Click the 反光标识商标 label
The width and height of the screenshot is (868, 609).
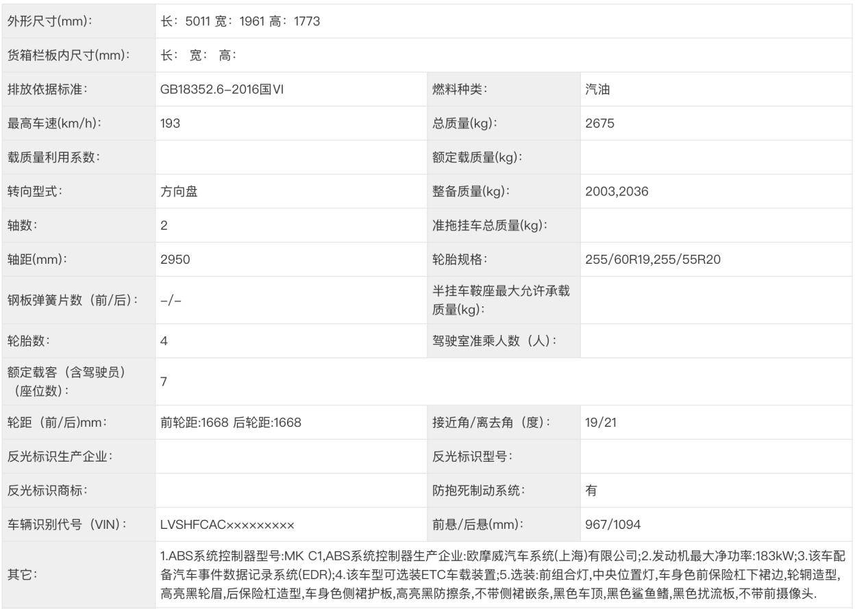pyautogui.click(x=47, y=490)
